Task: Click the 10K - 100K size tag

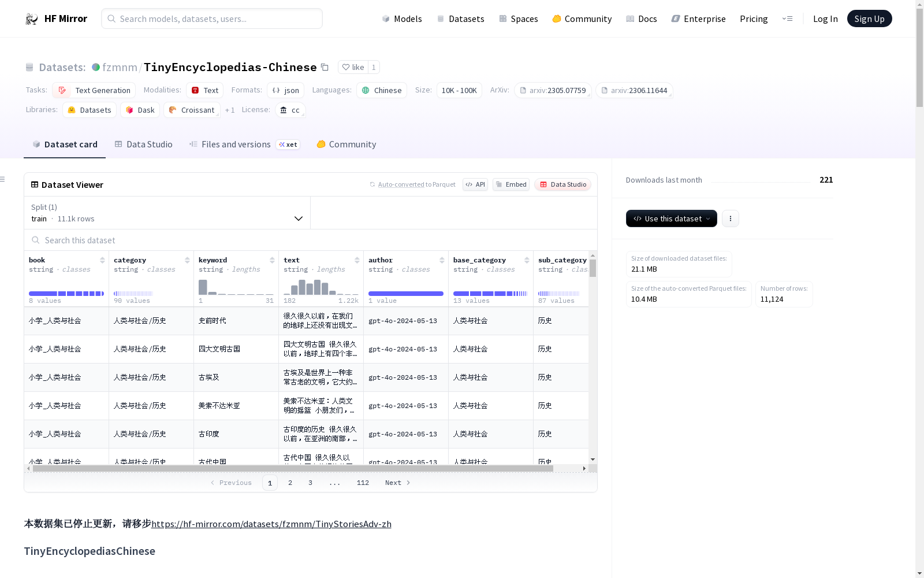Action: click(459, 90)
